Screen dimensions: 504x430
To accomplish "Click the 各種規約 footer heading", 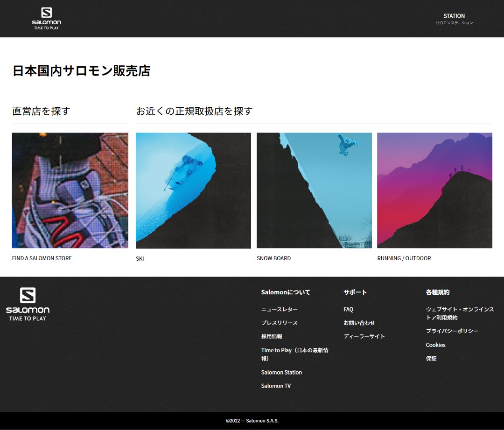I will coord(437,292).
